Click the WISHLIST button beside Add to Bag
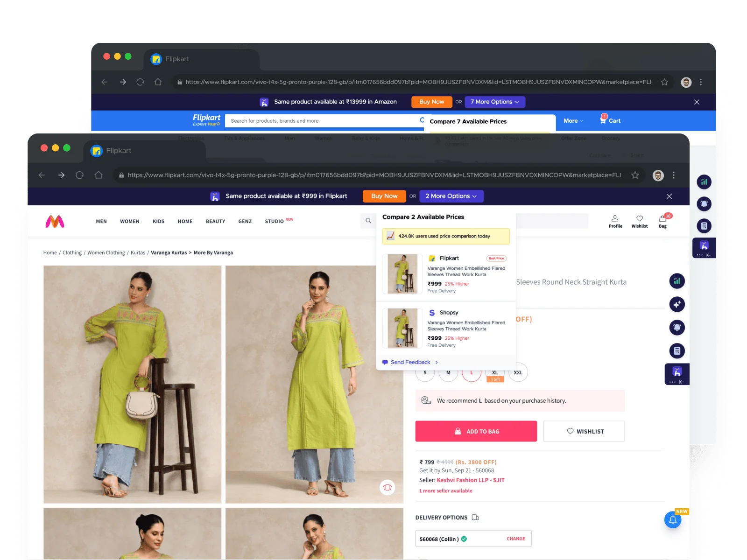747x560 pixels. pyautogui.click(x=584, y=431)
